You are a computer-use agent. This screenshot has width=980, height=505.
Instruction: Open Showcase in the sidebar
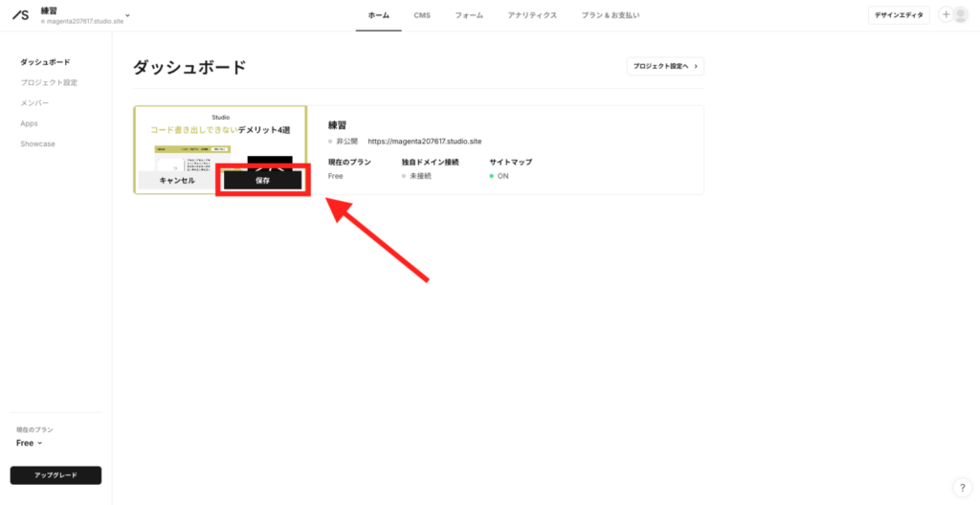pos(37,143)
